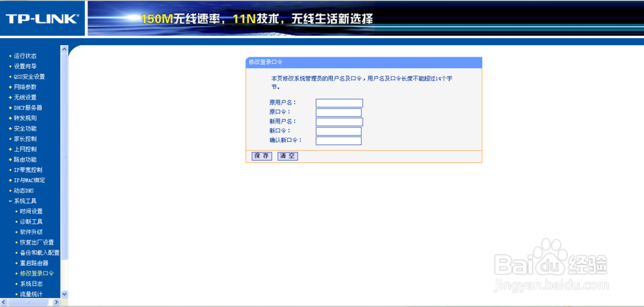Open 备份和载入配置 submenu item
The height and width of the screenshot is (307, 644).
point(39,253)
